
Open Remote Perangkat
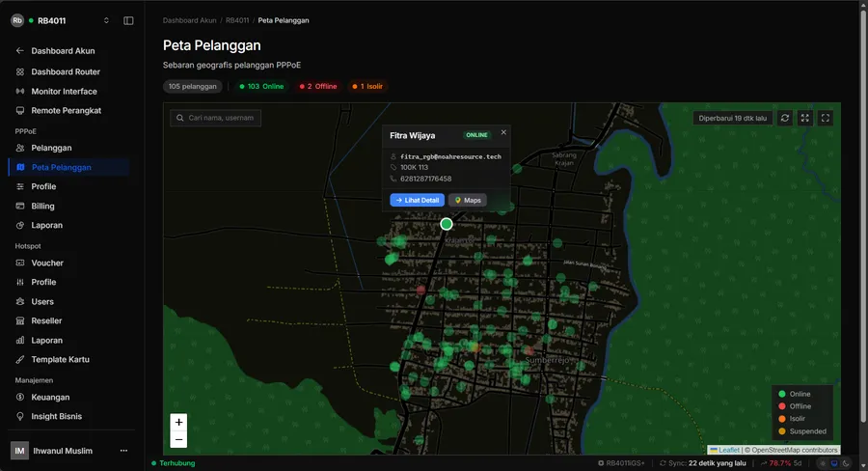click(69, 110)
